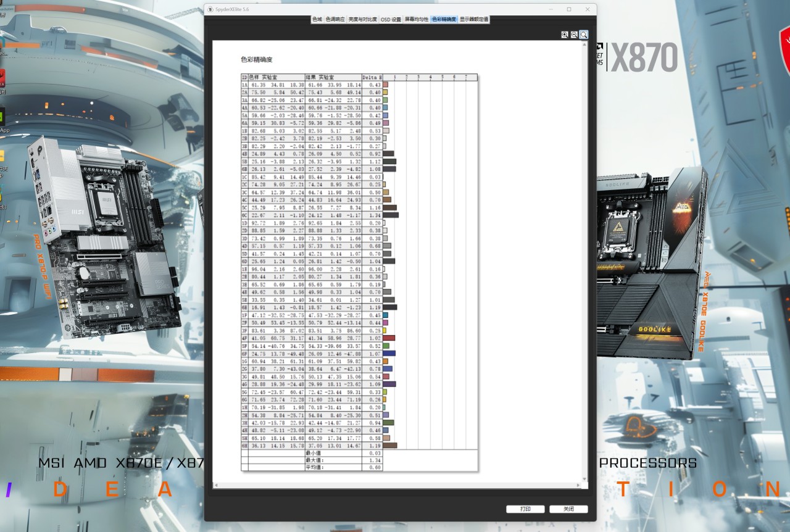
Task: Click the maximum value 1.34 in summary row
Action: [375, 460]
